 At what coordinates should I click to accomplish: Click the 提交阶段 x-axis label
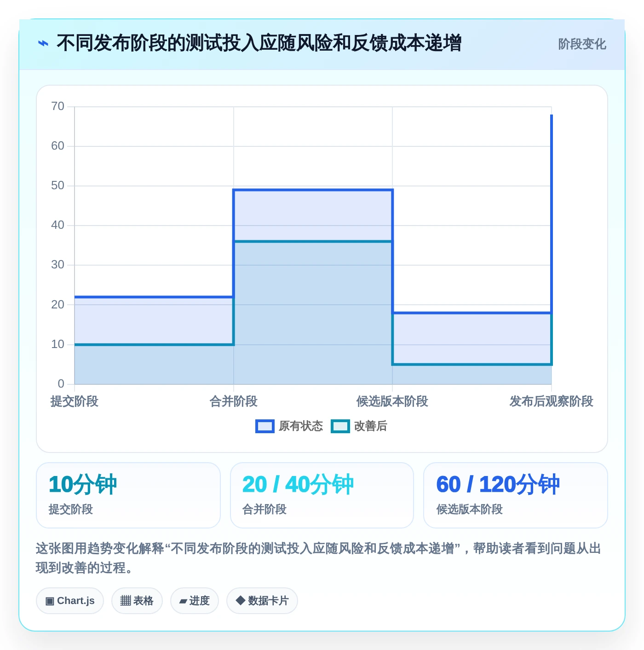point(75,401)
